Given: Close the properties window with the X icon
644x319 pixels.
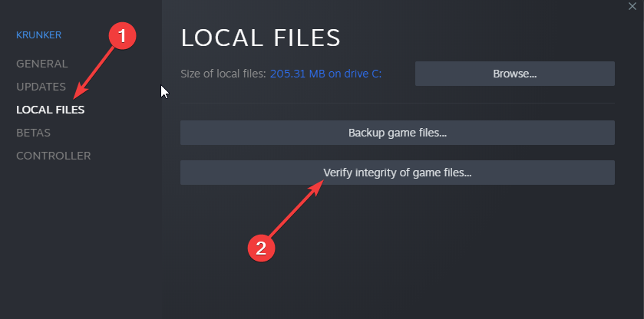Looking at the screenshot, I should [632, 7].
